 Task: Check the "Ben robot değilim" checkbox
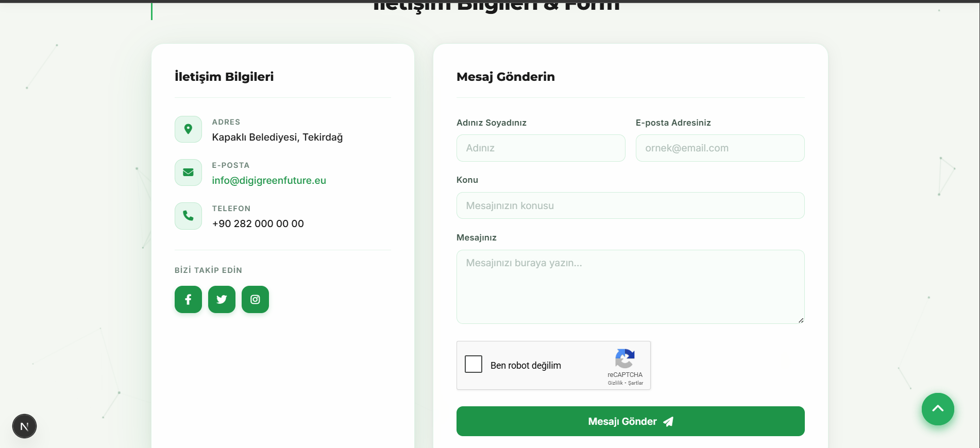474,364
